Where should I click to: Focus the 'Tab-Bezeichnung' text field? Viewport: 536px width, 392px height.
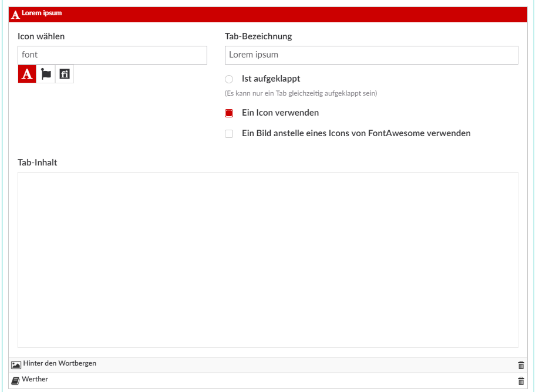371,55
